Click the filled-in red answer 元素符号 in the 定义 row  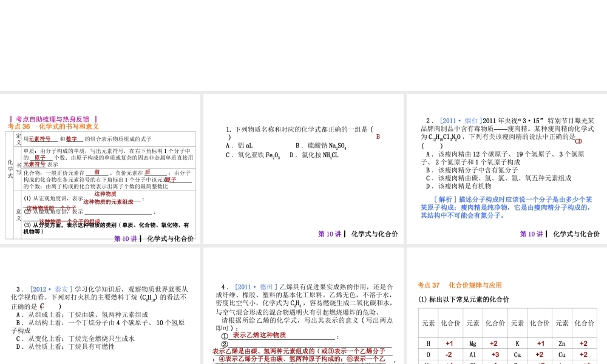[x=39, y=139]
